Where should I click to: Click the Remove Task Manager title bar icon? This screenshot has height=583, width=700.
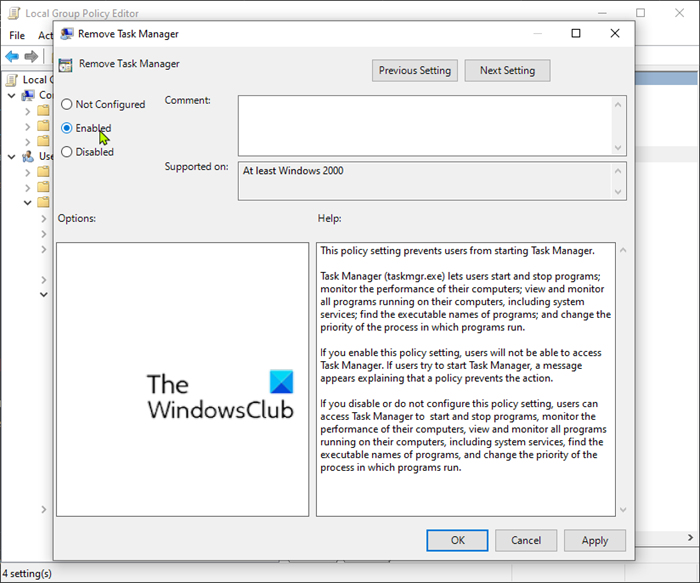coord(67,34)
